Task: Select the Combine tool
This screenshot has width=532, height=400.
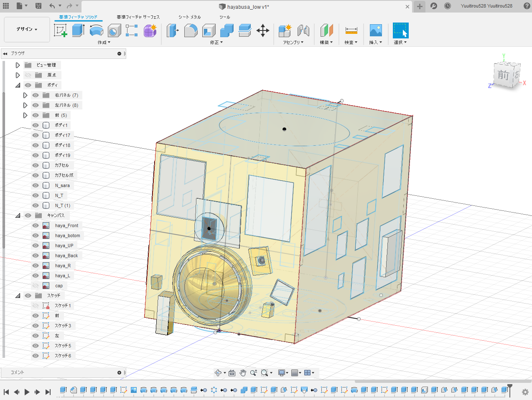Action: [x=227, y=30]
